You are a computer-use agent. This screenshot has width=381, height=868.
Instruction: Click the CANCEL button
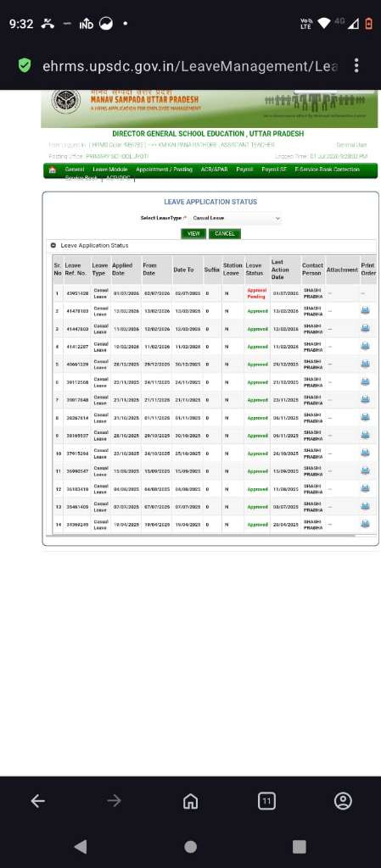pyautogui.click(x=224, y=234)
